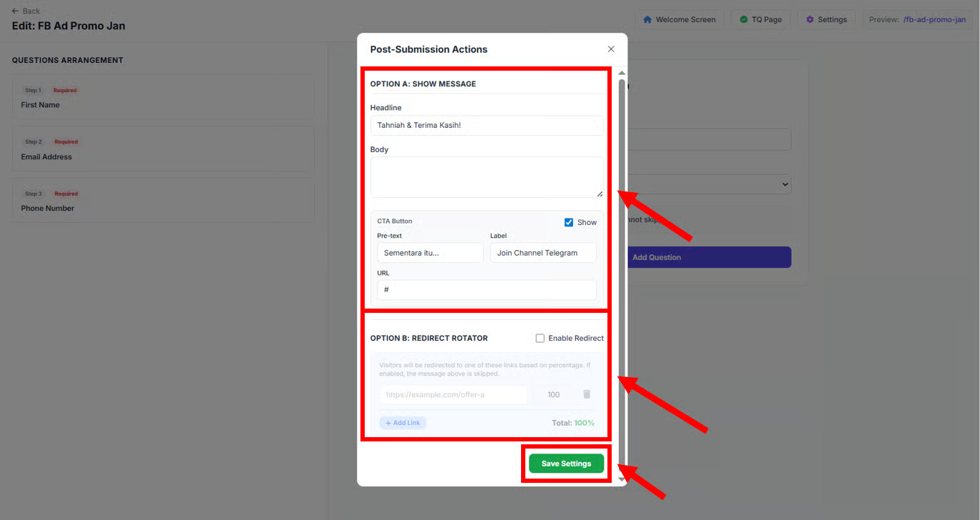This screenshot has height=520, width=980.
Task: Click the Pre-text field reading Sementara itu
Action: [430, 253]
